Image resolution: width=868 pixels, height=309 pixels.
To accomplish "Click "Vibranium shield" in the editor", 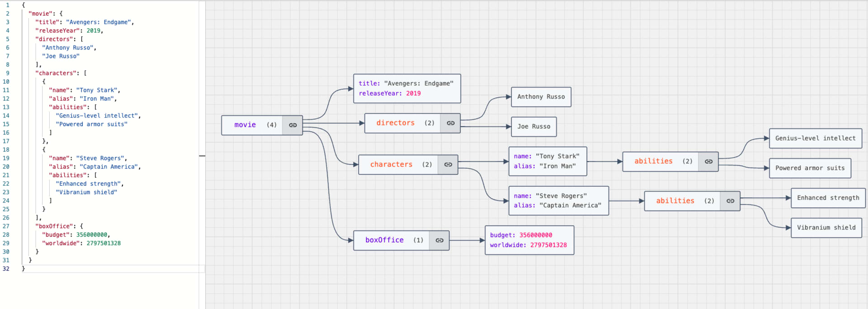I will [86, 192].
